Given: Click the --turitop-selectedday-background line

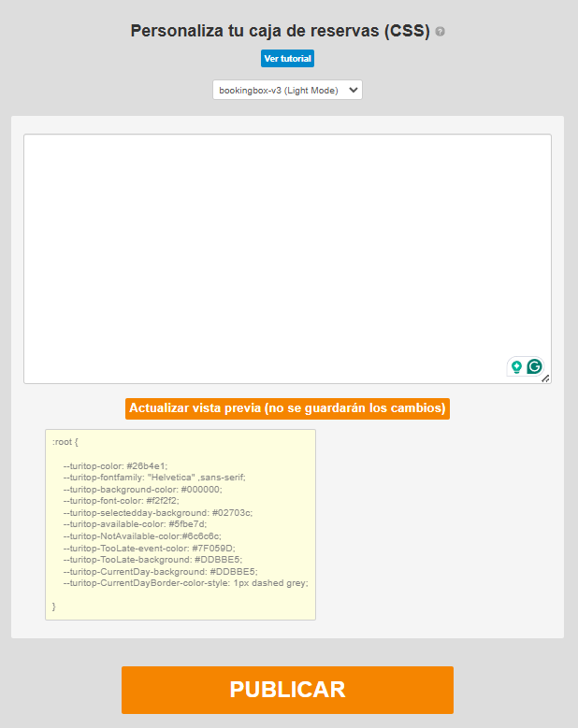Looking at the screenshot, I should (157, 512).
